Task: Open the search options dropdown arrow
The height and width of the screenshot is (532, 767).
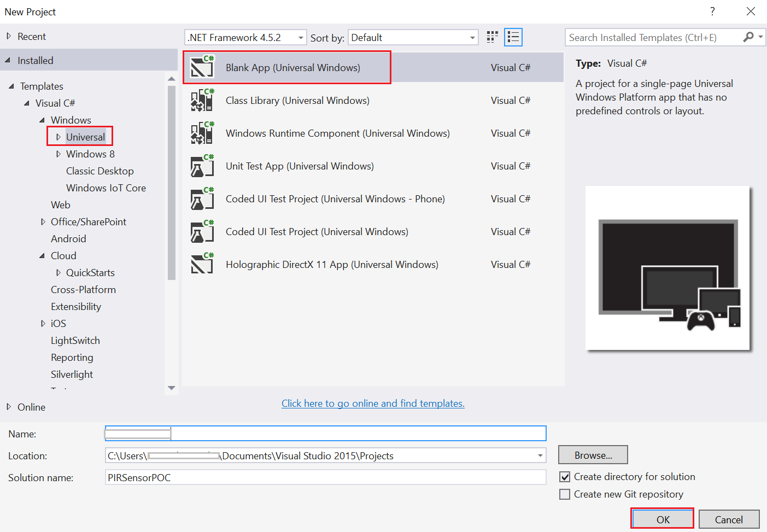Action: tap(760, 37)
